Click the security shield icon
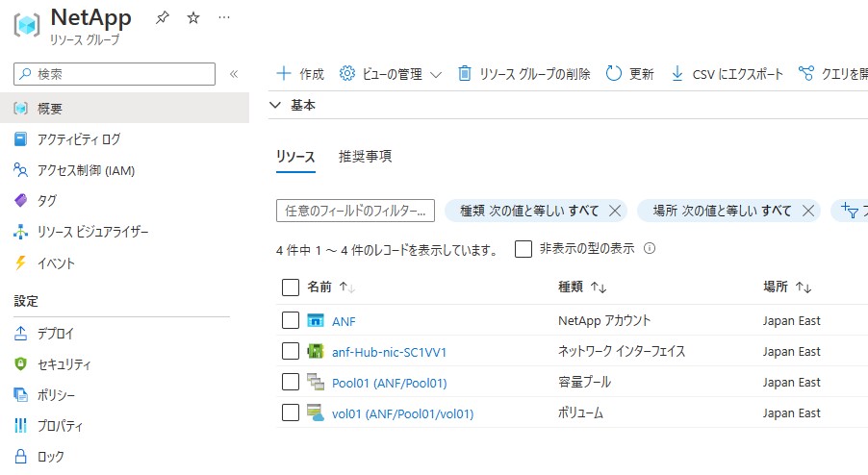The height and width of the screenshot is (475, 868). coord(20,363)
